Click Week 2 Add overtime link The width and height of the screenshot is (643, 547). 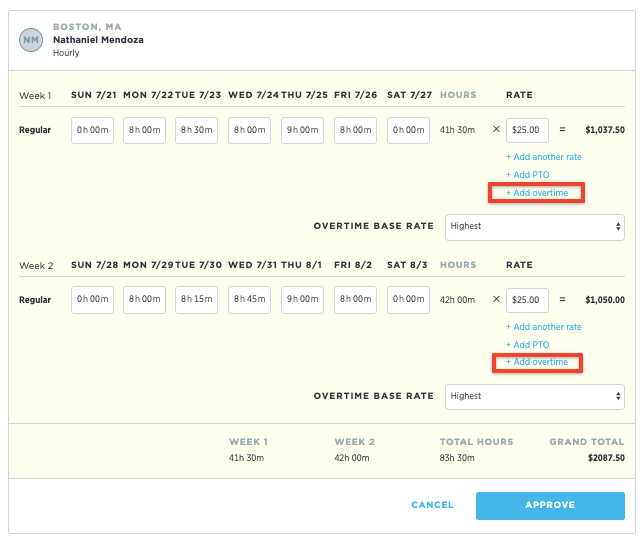(x=537, y=362)
